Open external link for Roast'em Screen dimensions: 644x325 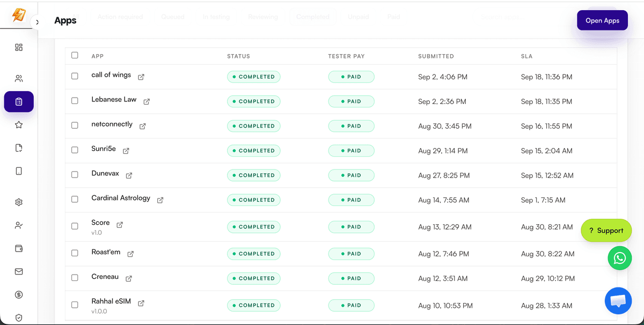[x=130, y=254]
